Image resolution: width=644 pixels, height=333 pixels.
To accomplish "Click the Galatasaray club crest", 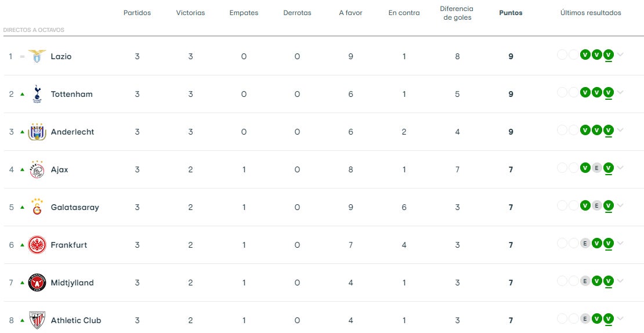I will [x=37, y=207].
